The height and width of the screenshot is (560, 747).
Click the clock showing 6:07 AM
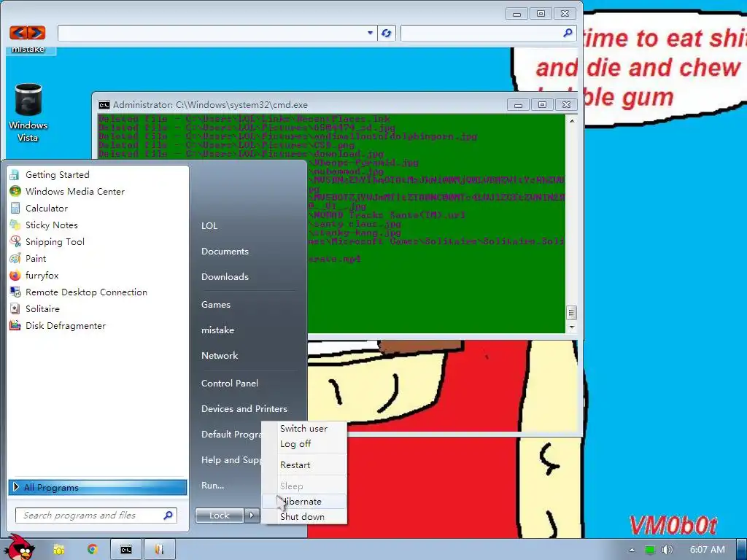708,550
